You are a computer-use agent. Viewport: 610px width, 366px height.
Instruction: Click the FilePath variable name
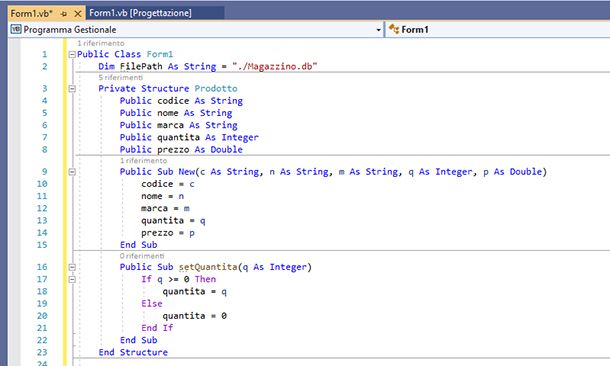pos(141,67)
